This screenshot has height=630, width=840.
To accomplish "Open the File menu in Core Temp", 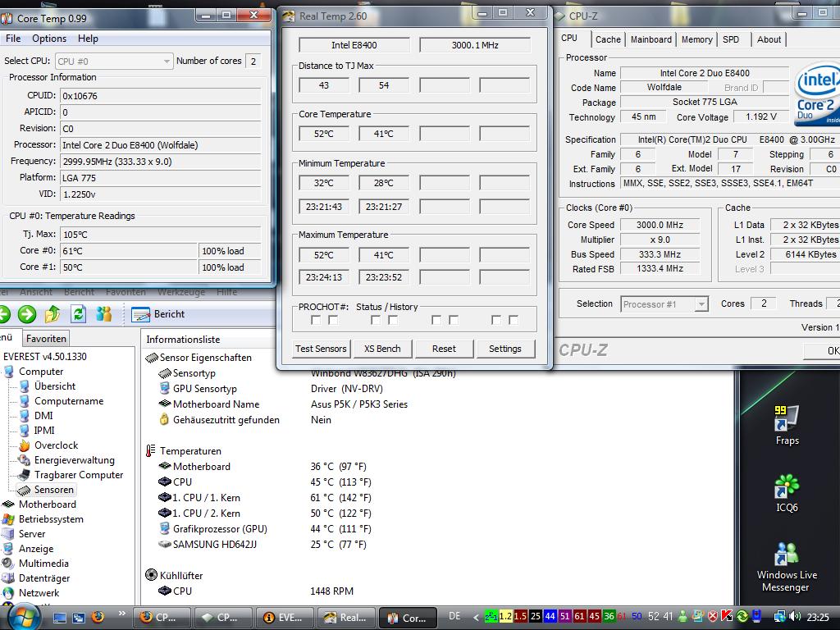I will [x=13, y=39].
